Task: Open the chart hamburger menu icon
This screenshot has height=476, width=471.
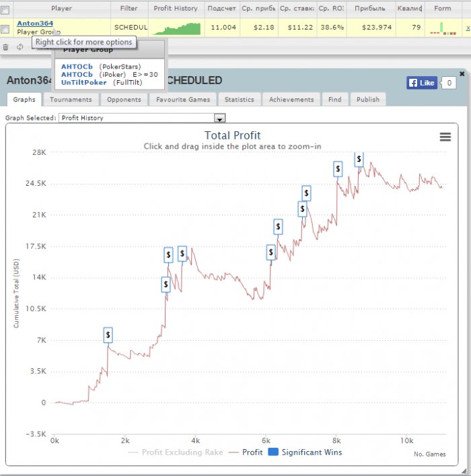Action: point(445,137)
